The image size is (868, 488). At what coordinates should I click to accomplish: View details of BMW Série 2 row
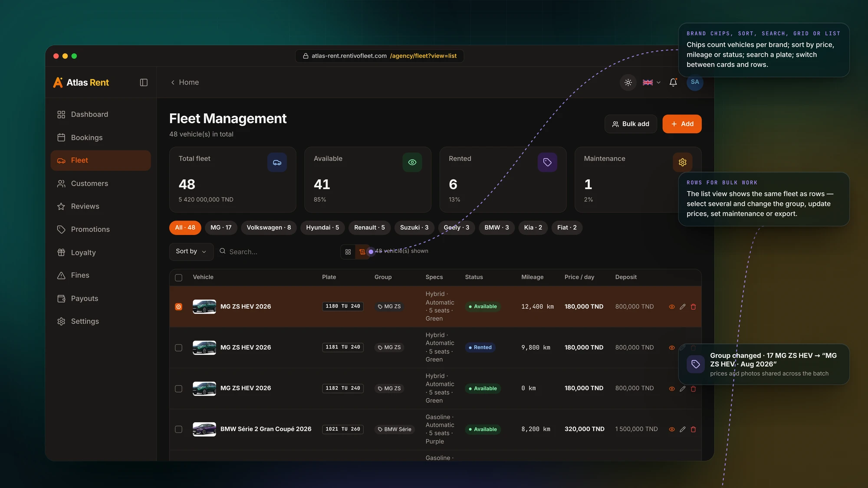tap(671, 429)
